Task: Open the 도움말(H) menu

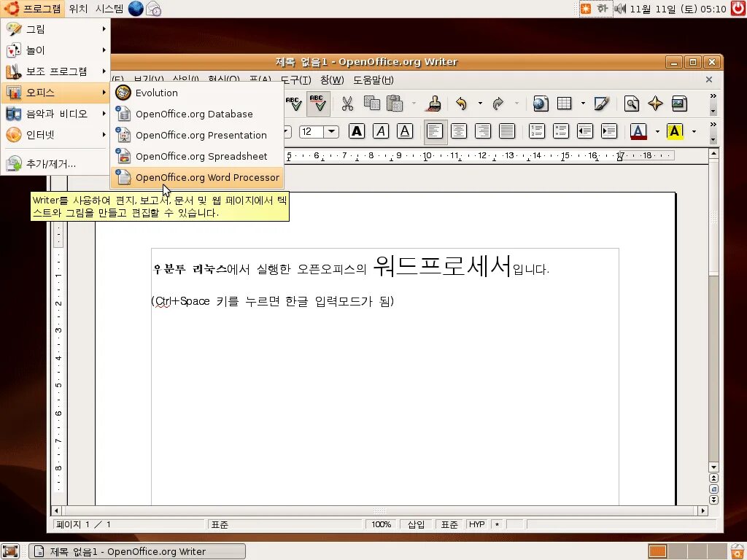Action: point(373,80)
